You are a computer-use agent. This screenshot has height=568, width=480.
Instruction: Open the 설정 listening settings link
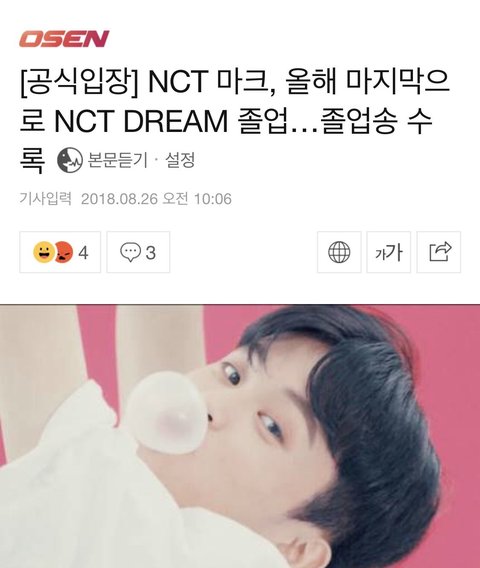[x=180, y=160]
